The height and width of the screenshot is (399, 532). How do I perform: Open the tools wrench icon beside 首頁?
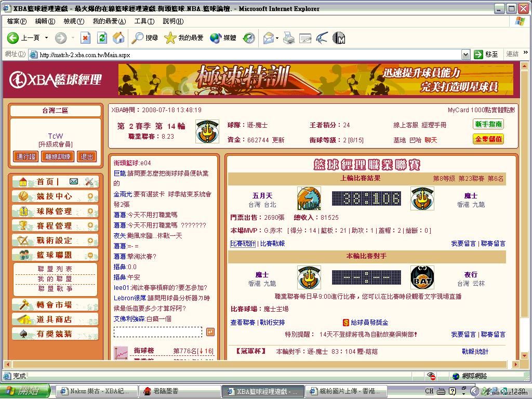point(89,181)
